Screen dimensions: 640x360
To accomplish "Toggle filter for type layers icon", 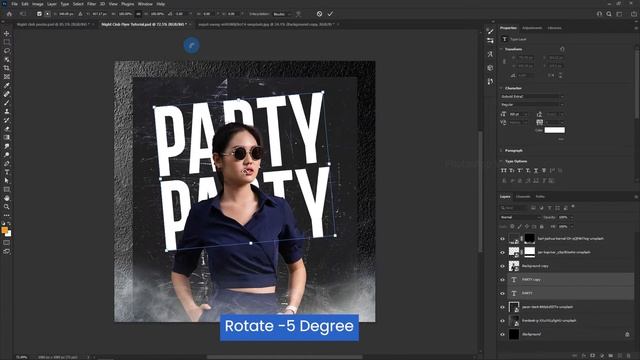I will pos(549,208).
